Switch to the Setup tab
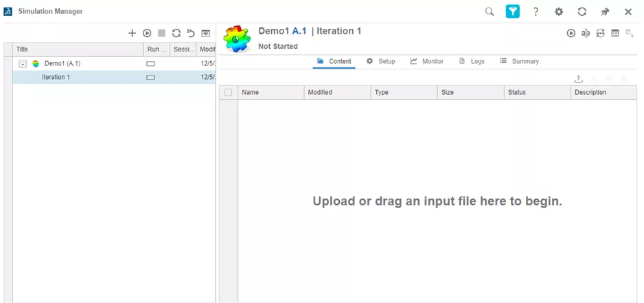Image resolution: width=644 pixels, height=303 pixels. click(381, 61)
